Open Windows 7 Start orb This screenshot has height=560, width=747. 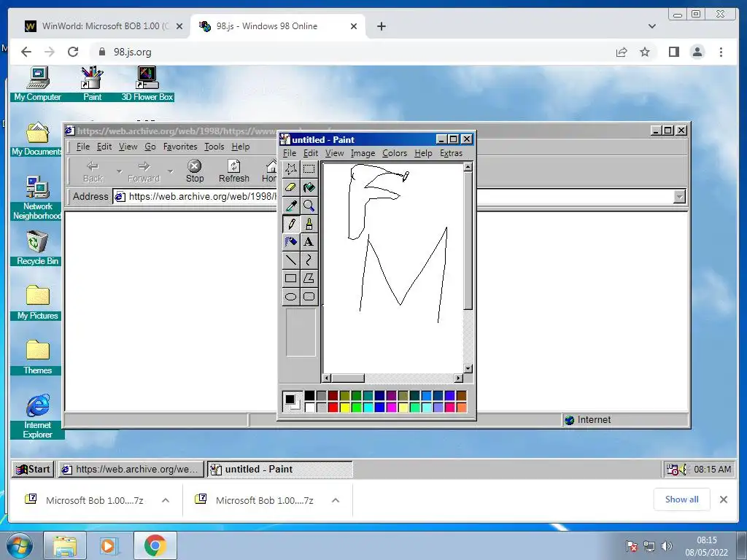click(x=20, y=545)
